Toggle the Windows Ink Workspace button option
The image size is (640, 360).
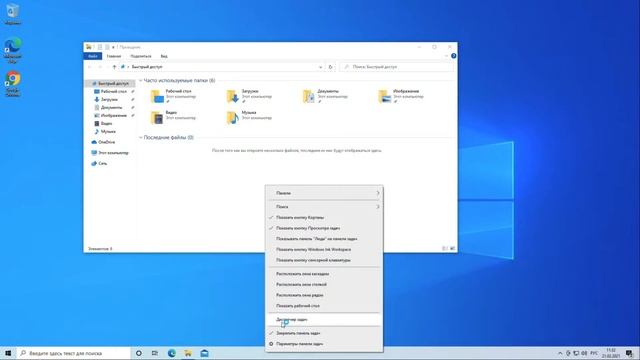(324, 249)
